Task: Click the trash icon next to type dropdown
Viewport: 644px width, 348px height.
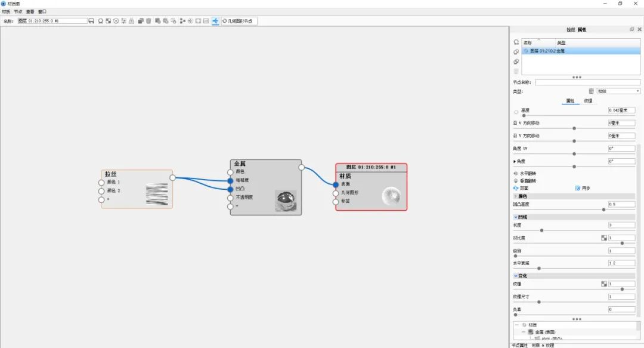Action: [591, 91]
